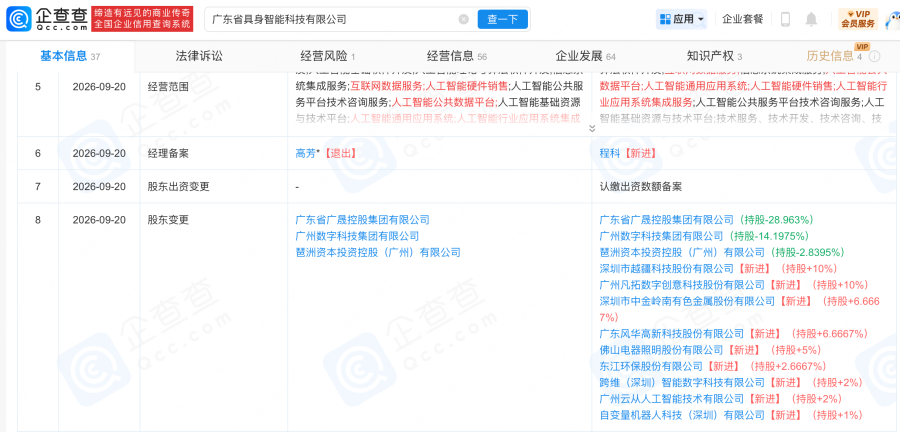Click the Qcc.com logo icon
Image resolution: width=900 pixels, height=432 pixels.
[18, 19]
